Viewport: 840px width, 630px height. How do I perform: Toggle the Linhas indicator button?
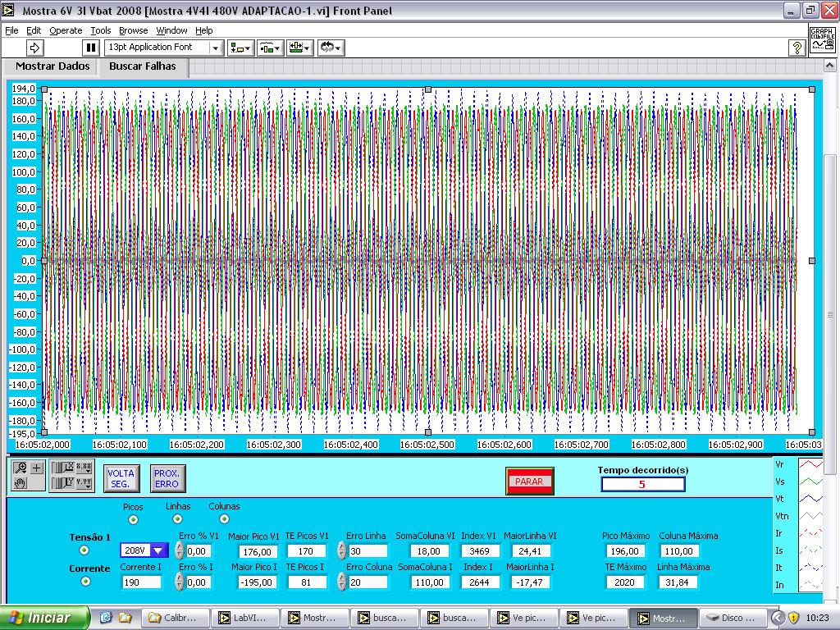(x=177, y=518)
